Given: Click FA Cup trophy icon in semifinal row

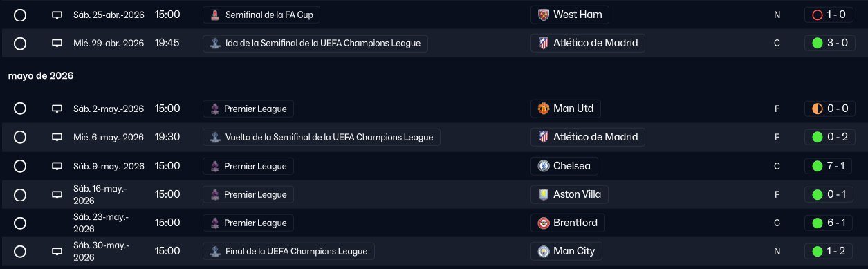Looking at the screenshot, I should pyautogui.click(x=216, y=15).
